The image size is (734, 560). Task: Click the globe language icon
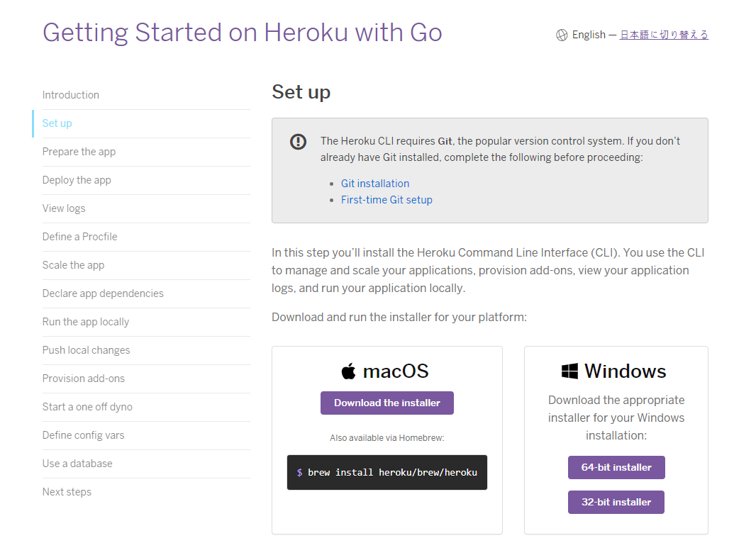coord(562,35)
